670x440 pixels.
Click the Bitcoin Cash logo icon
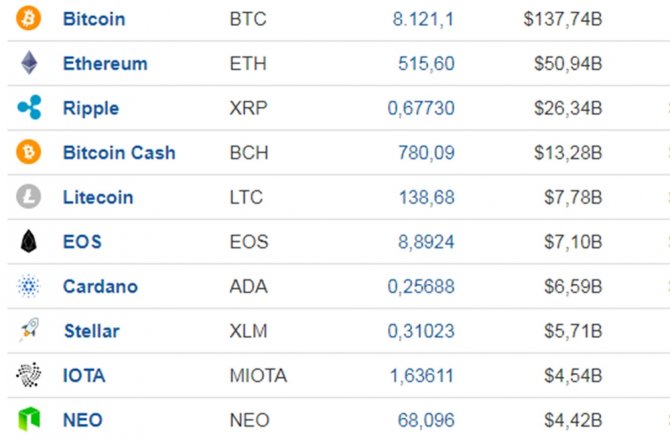29,152
